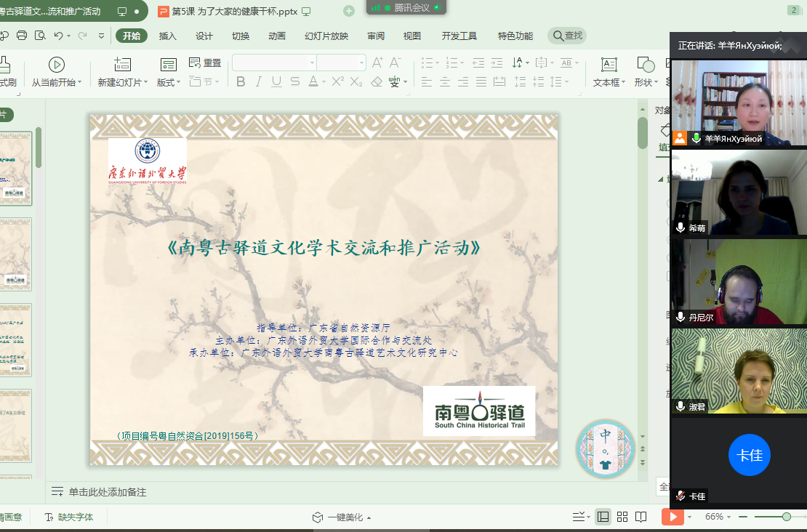Switch to slide sorter view icon
Viewport: 807px width, 532px height.
pos(622,516)
